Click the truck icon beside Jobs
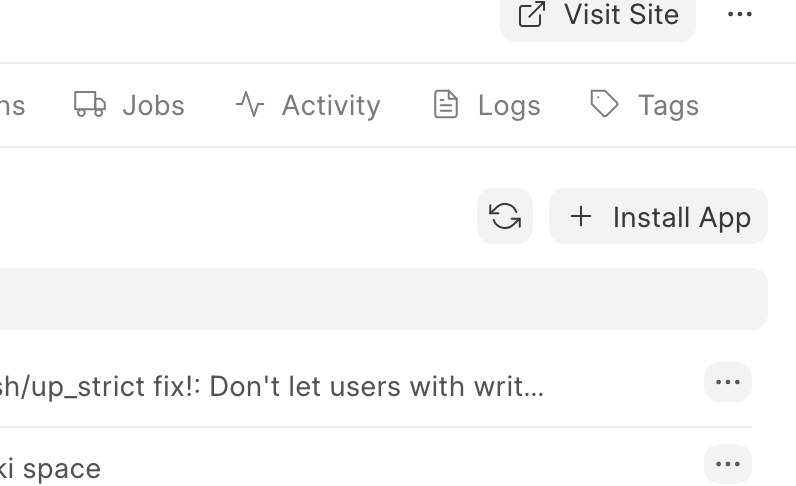 point(90,104)
